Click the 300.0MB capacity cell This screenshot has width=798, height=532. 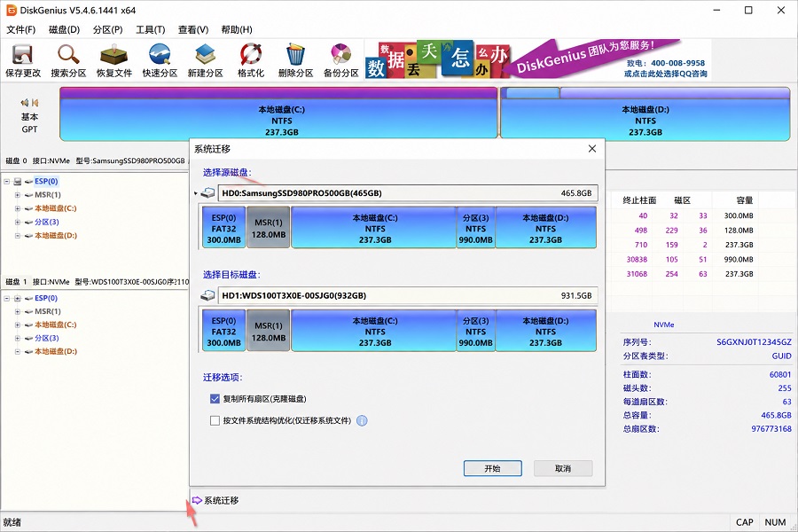739,215
